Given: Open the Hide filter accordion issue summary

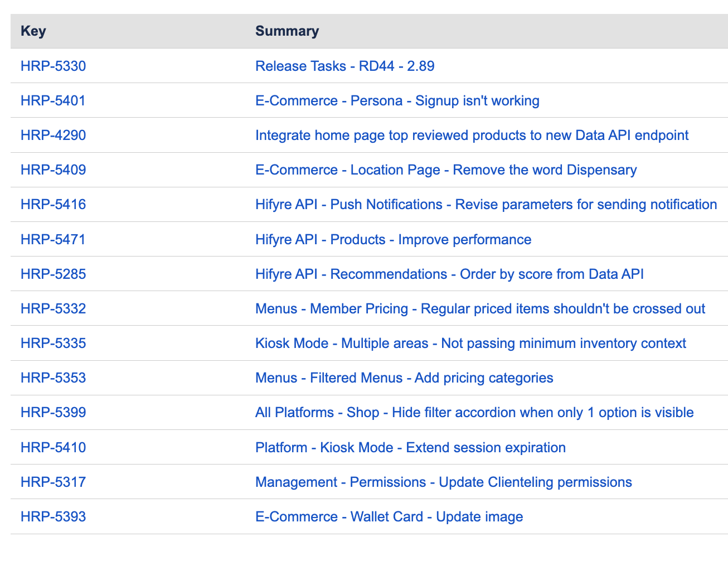Looking at the screenshot, I should point(474,413).
